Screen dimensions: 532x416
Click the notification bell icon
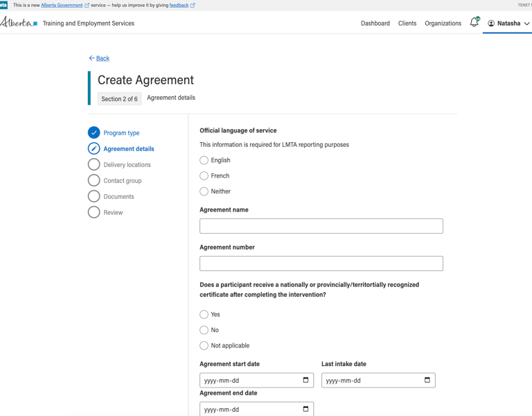[474, 23]
